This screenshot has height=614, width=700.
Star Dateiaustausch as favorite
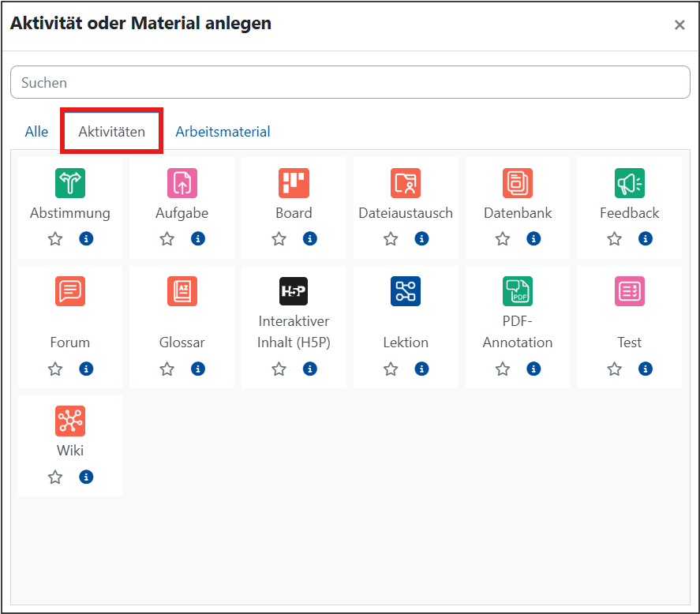(391, 239)
